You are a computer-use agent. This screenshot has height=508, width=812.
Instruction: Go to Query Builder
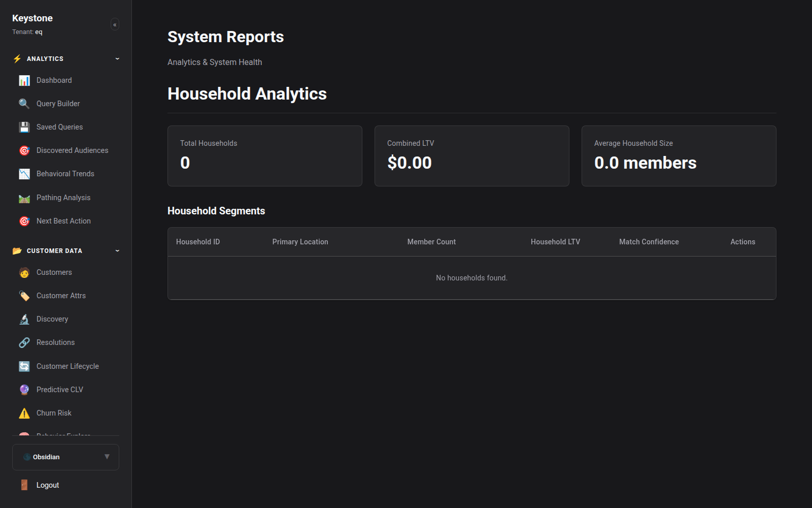(58, 104)
